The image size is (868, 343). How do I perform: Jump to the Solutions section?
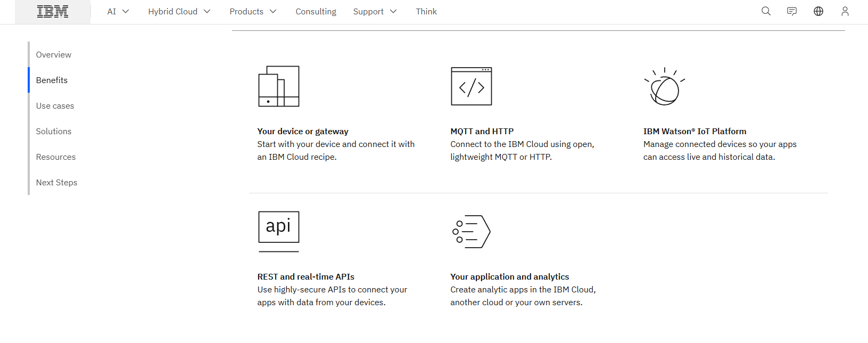pos(54,132)
